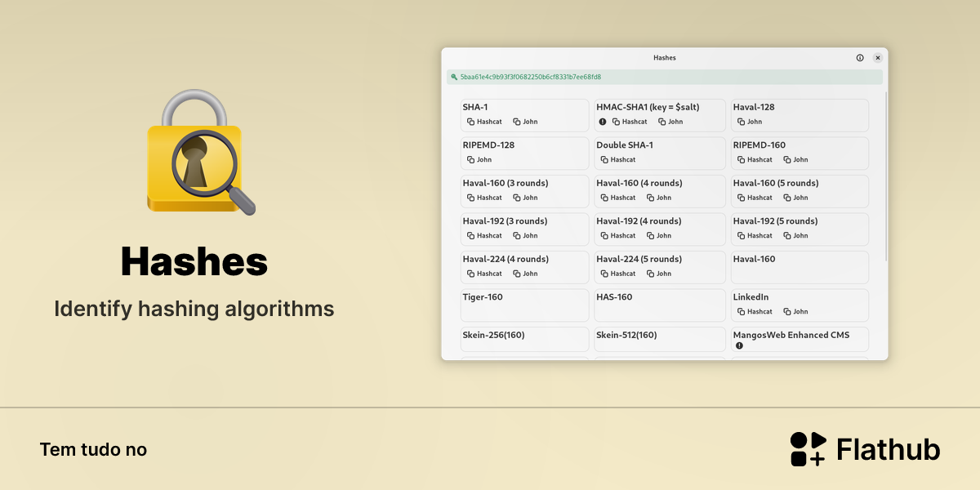Copy John format for RIPEMD-160

point(795,160)
